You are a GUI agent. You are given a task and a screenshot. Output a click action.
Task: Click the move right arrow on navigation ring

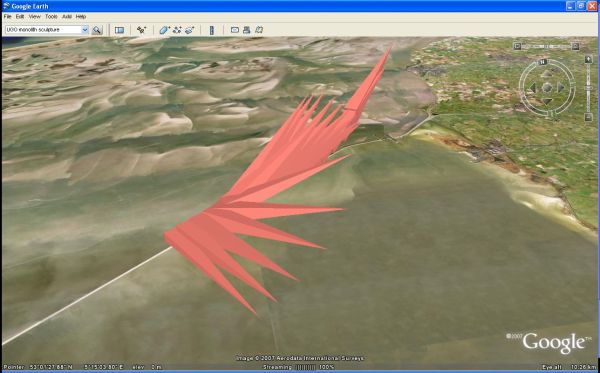tap(561, 88)
